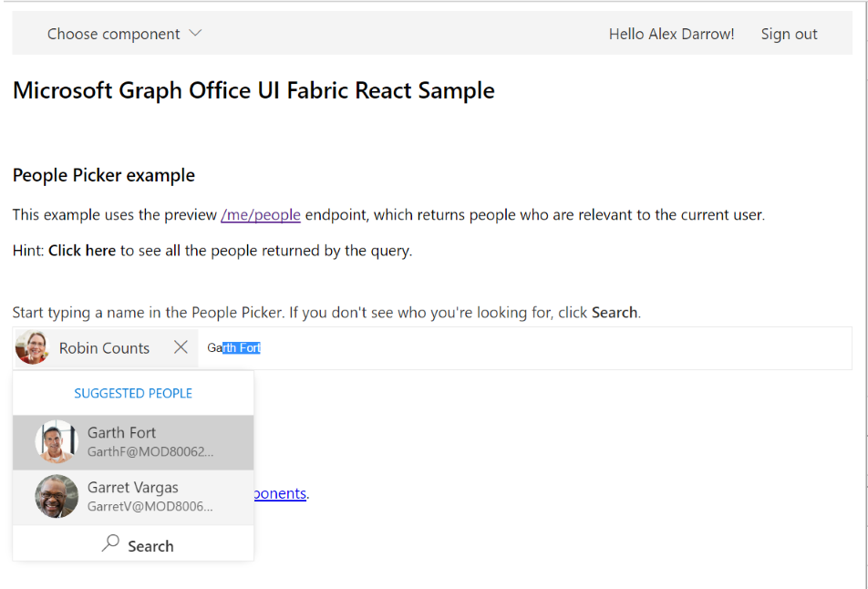Image resolution: width=868 pixels, height=589 pixels.
Task: Select Garret Vargas from the suggestions
Action: coord(133,497)
